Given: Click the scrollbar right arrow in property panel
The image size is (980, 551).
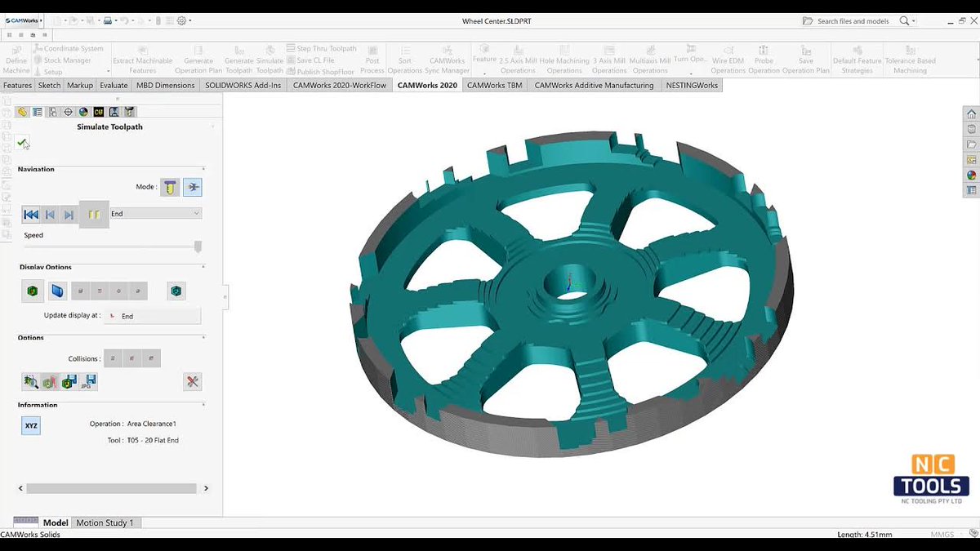Looking at the screenshot, I should tap(206, 488).
